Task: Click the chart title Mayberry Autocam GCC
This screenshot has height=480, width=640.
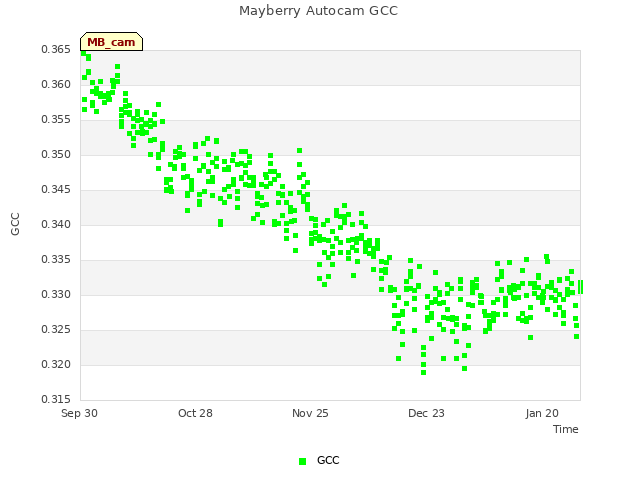Action: click(x=318, y=11)
